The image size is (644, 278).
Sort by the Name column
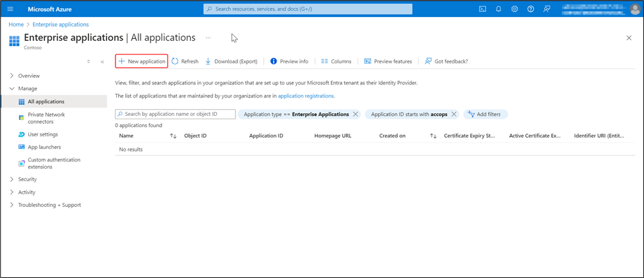(173, 136)
